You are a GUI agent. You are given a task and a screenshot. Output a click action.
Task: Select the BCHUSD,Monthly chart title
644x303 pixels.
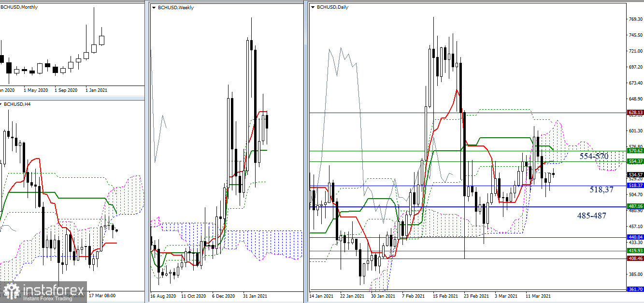(20, 7)
